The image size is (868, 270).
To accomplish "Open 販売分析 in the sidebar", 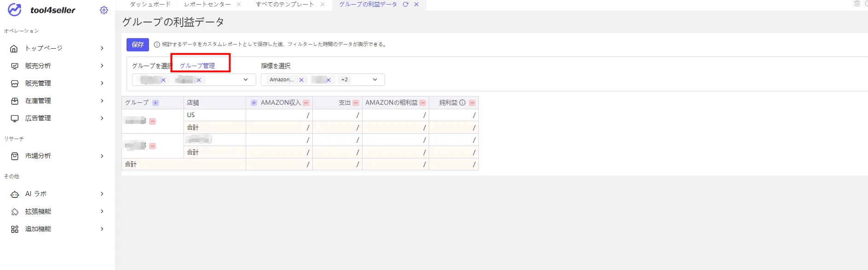I will [x=38, y=66].
